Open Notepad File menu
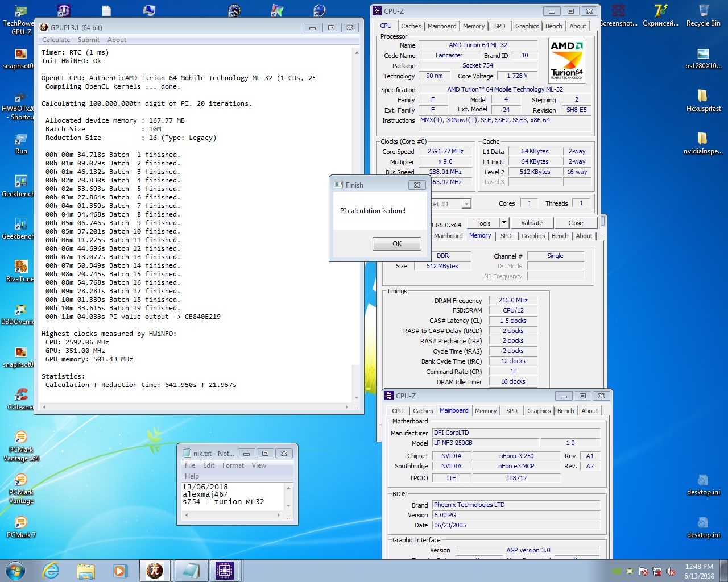 (x=190, y=465)
